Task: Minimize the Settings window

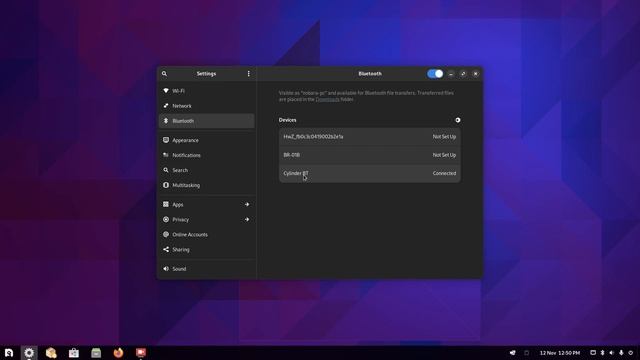Action: pyautogui.click(x=451, y=74)
